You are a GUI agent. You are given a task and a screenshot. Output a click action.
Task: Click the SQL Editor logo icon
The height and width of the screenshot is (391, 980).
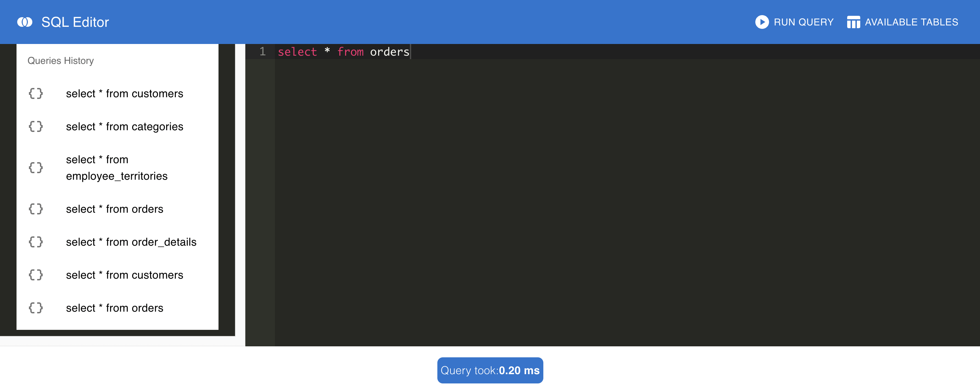[25, 22]
